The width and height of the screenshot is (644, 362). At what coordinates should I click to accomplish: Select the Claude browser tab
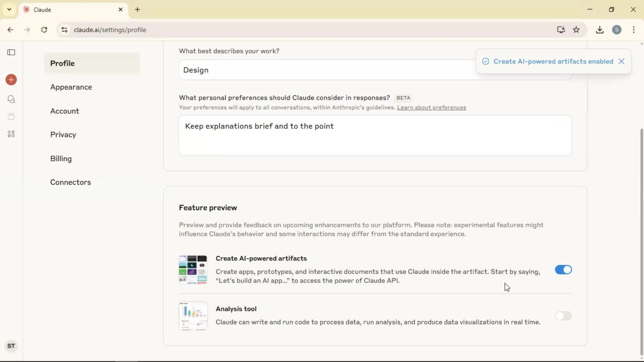[x=73, y=10]
